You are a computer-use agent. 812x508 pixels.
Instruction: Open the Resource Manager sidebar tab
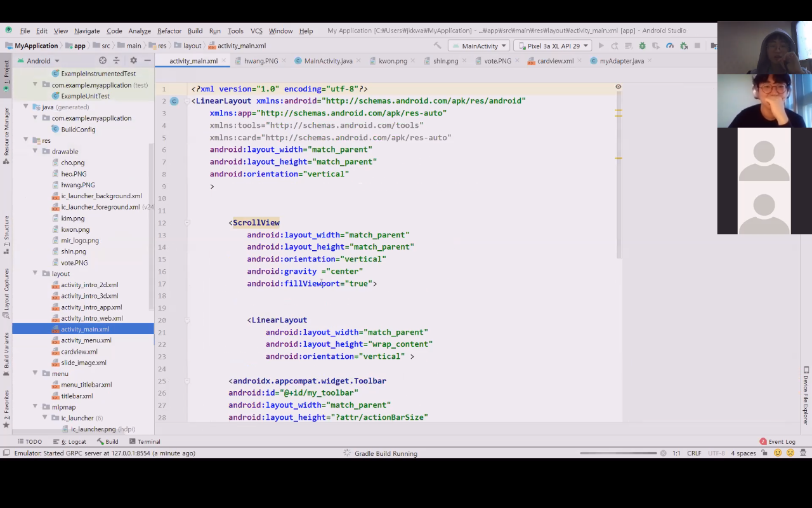tap(6, 135)
